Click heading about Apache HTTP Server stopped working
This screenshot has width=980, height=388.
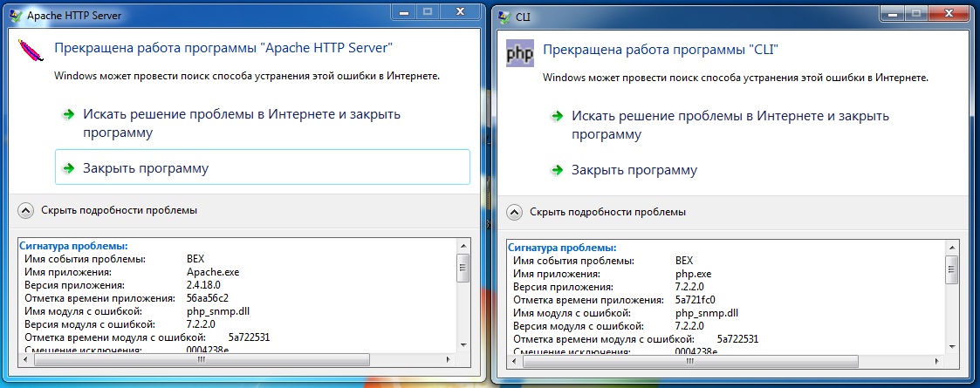223,47
